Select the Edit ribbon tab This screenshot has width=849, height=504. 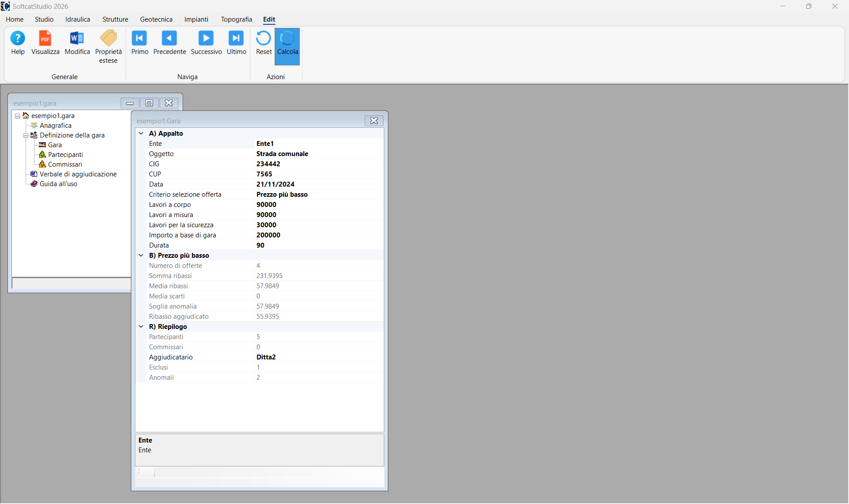click(269, 19)
